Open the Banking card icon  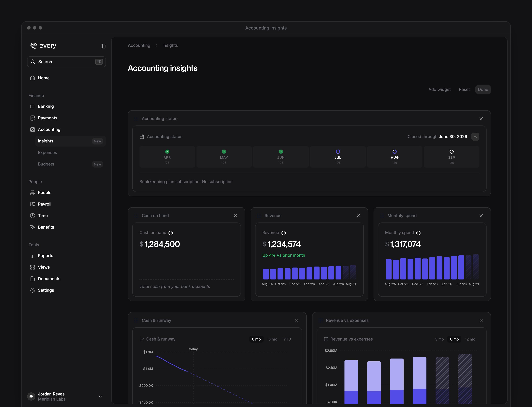32,107
